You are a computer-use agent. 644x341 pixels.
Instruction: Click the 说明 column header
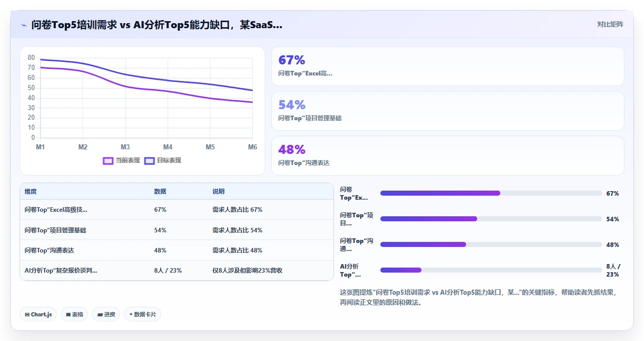point(219,192)
